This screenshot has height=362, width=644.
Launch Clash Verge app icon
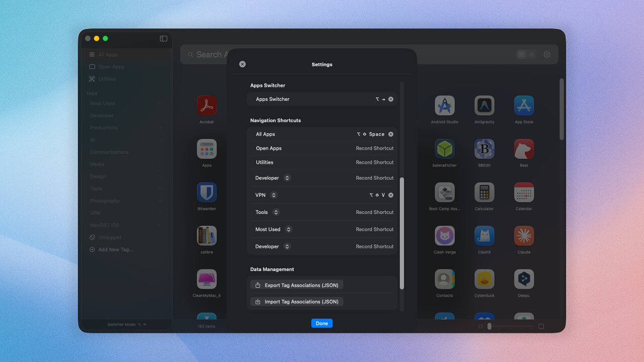445,236
